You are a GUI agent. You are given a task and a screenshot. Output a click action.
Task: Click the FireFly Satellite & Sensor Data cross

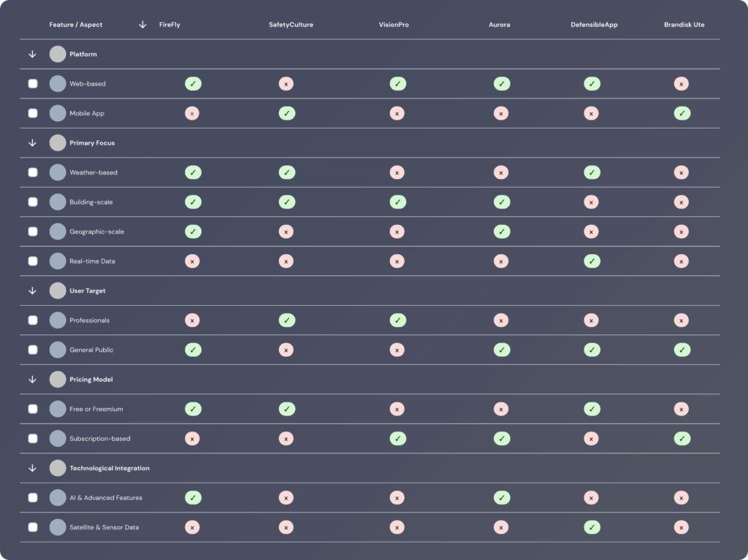(192, 528)
